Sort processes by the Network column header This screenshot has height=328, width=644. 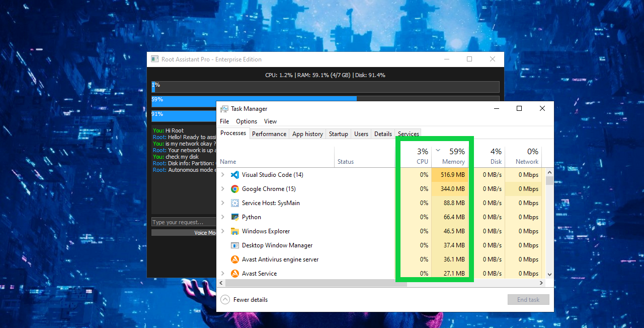click(523, 157)
